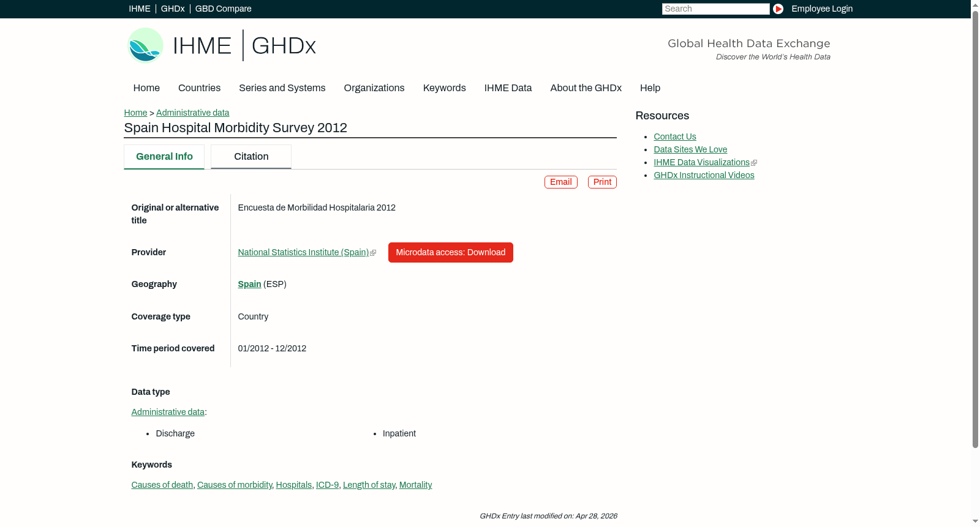Open Data Sites We Love link
Image resolution: width=980 pixels, height=527 pixels.
(x=690, y=149)
